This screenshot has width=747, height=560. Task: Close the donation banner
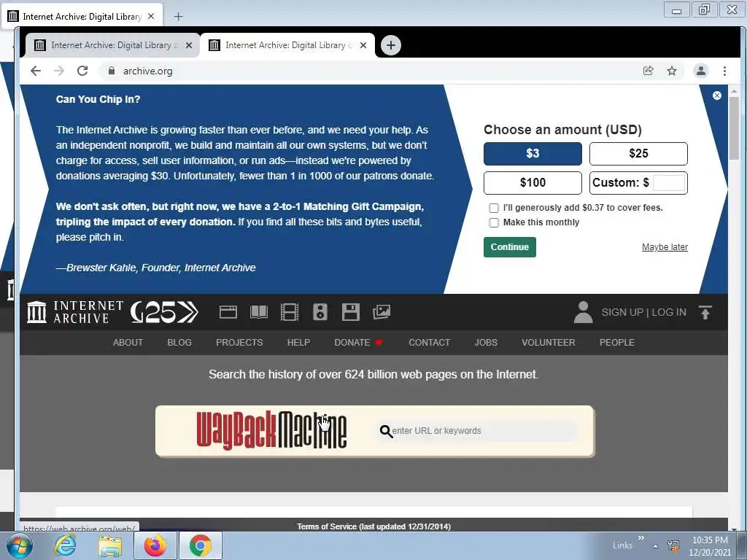717,96
